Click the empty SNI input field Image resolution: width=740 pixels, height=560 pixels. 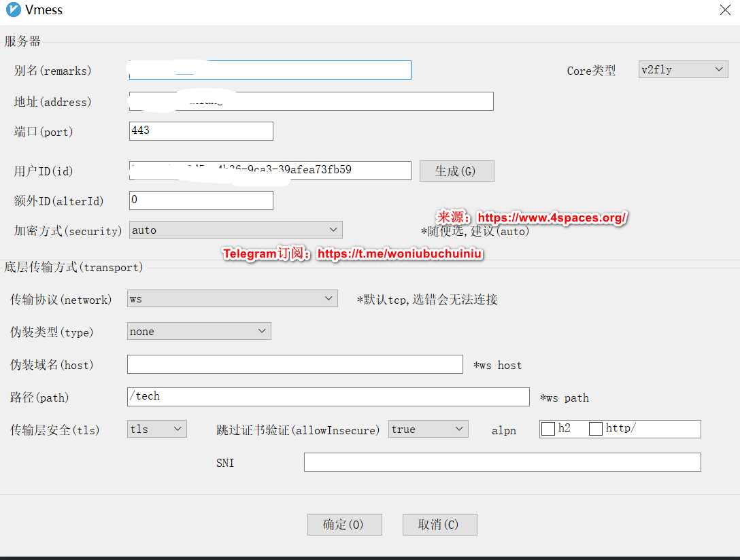[502, 461]
